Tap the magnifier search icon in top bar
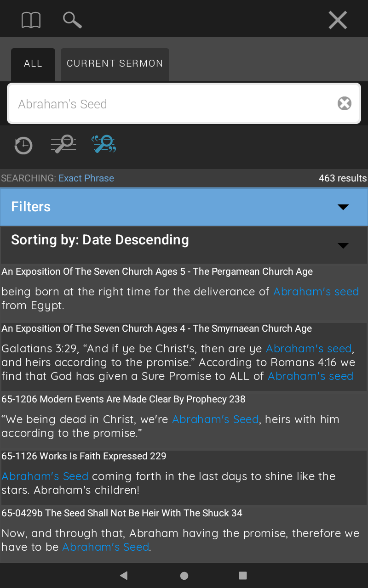 pos(72,20)
